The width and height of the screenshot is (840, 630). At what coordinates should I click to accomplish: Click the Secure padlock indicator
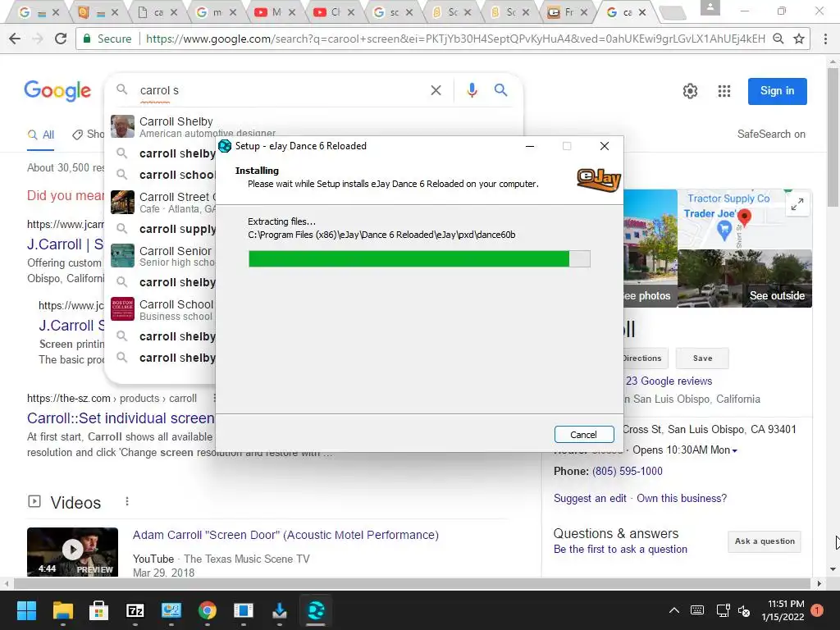[107, 39]
